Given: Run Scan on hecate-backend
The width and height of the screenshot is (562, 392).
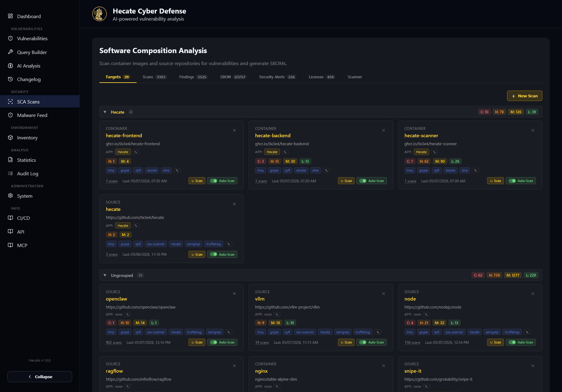Looking at the screenshot, I should (346, 181).
